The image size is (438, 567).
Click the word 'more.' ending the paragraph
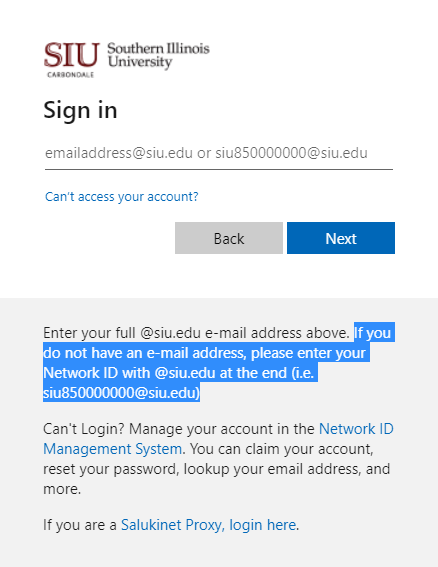62,489
